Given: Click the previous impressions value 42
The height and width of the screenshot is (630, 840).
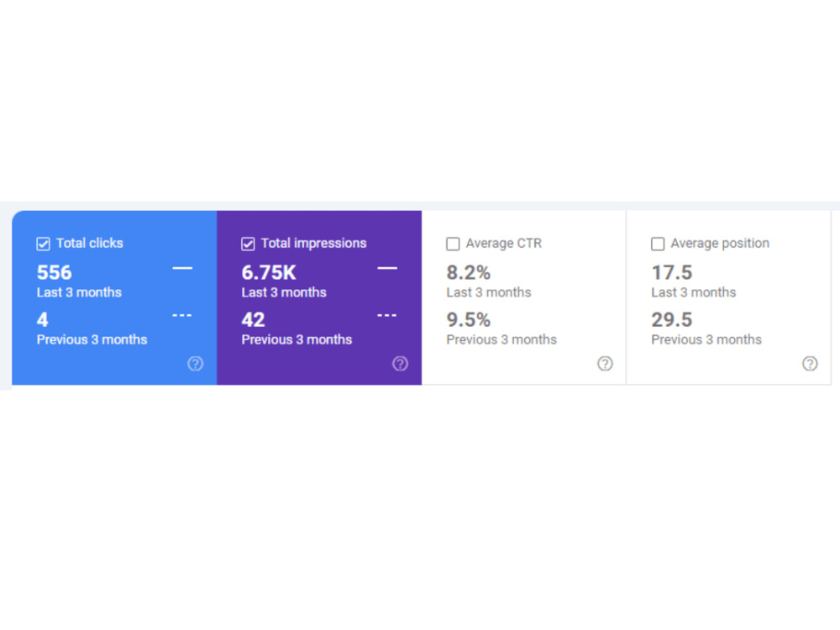Looking at the screenshot, I should (253, 320).
